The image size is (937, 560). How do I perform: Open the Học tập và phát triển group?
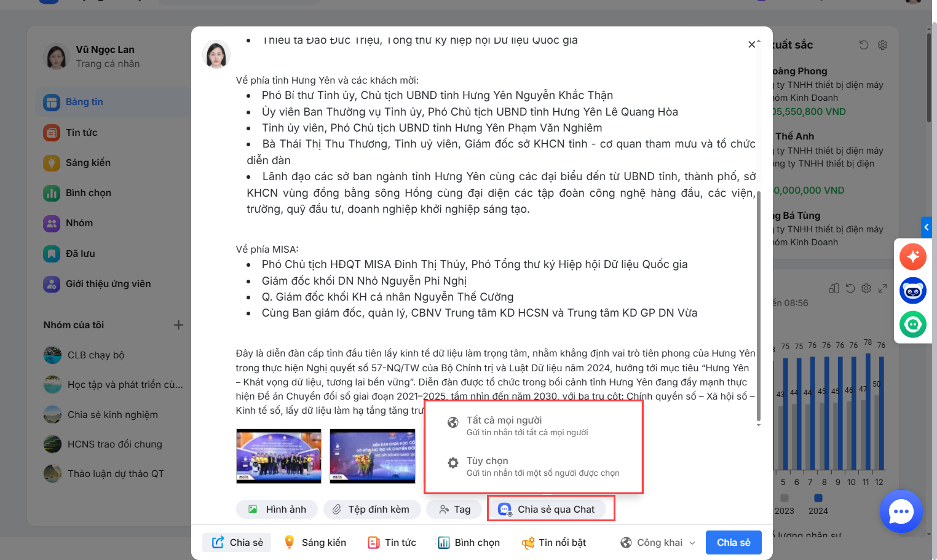[x=114, y=384]
